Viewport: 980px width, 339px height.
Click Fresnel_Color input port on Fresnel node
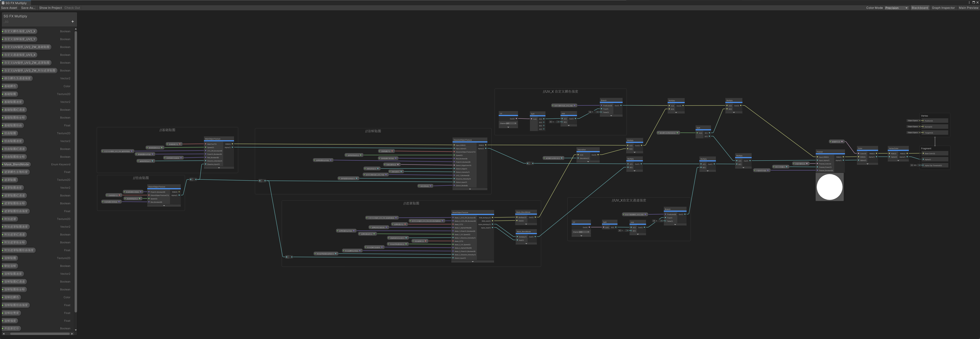[x=817, y=164]
